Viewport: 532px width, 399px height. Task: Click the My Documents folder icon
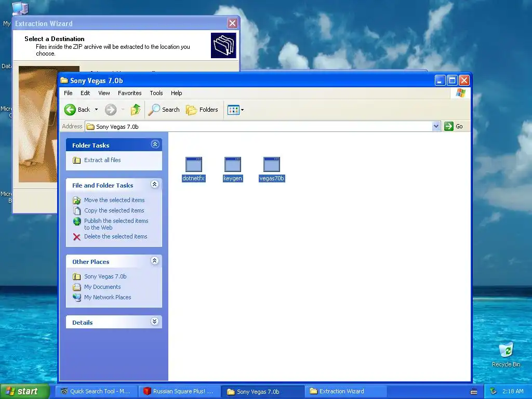click(77, 287)
